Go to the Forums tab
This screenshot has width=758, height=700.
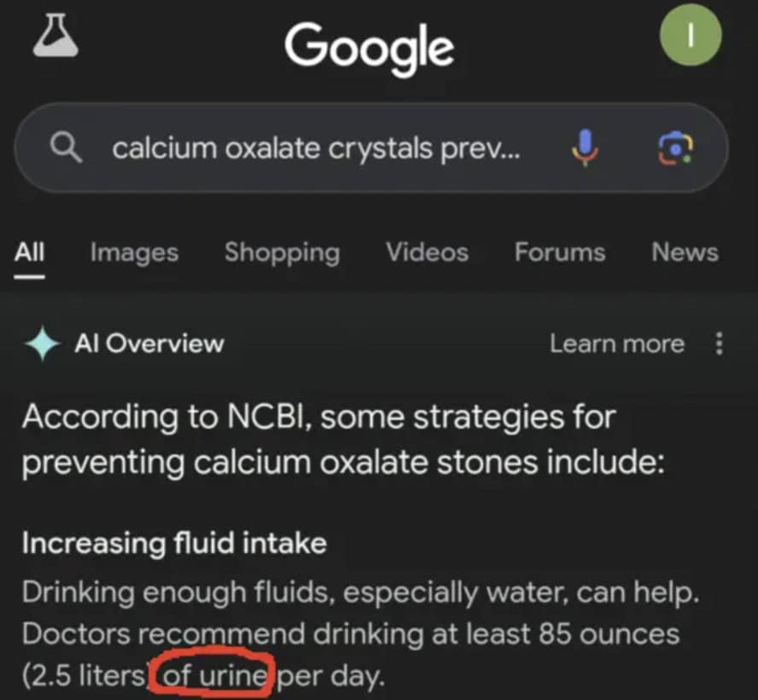coord(559,253)
